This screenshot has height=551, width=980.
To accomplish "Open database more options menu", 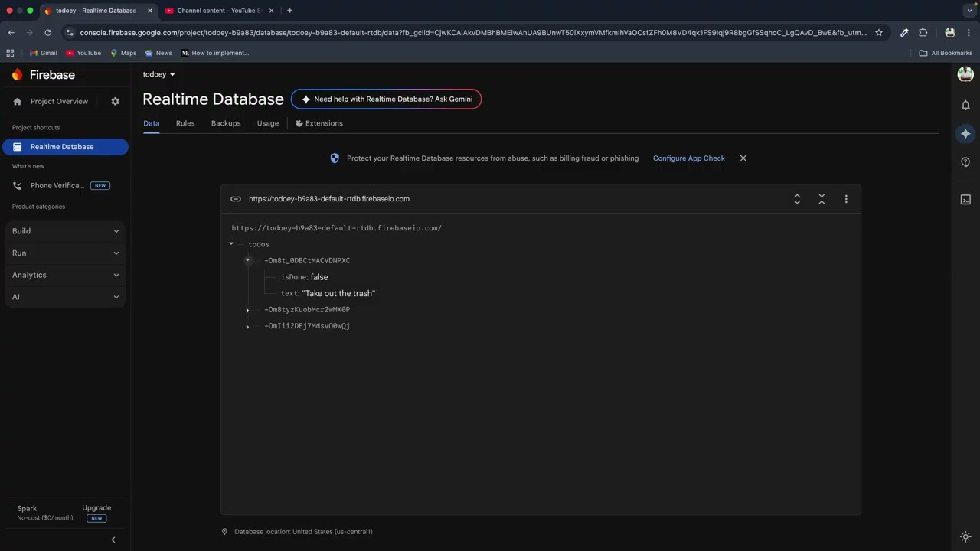I will (x=846, y=199).
